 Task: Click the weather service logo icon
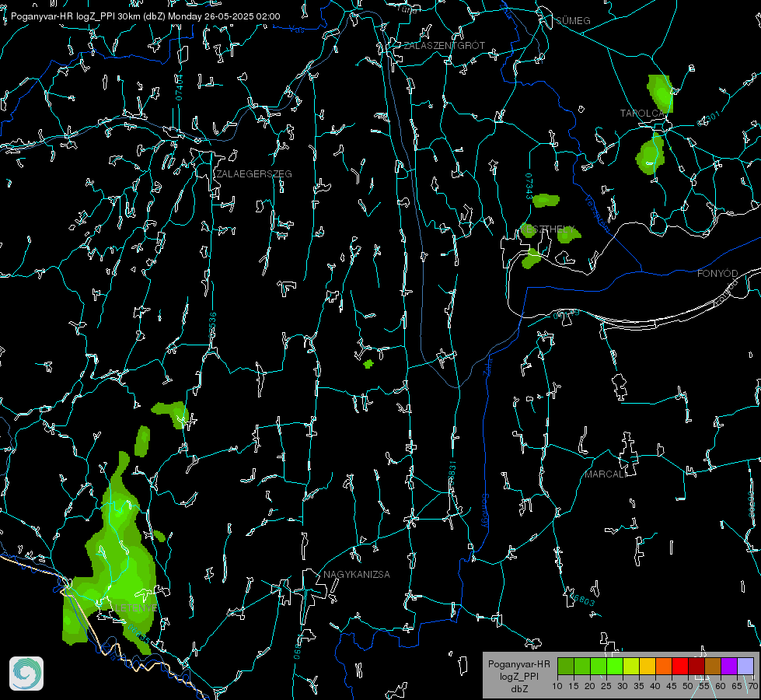26,674
